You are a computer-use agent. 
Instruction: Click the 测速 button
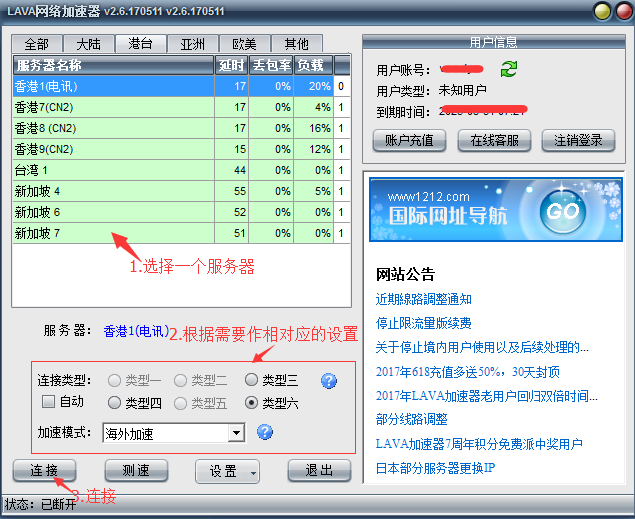pyautogui.click(x=136, y=470)
